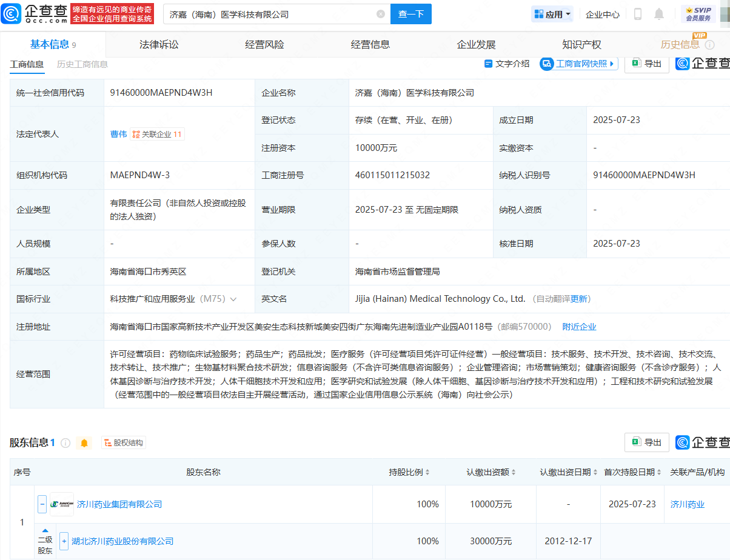Click the 文字介绍 icon
This screenshot has width=730, height=560.
pos(489,64)
